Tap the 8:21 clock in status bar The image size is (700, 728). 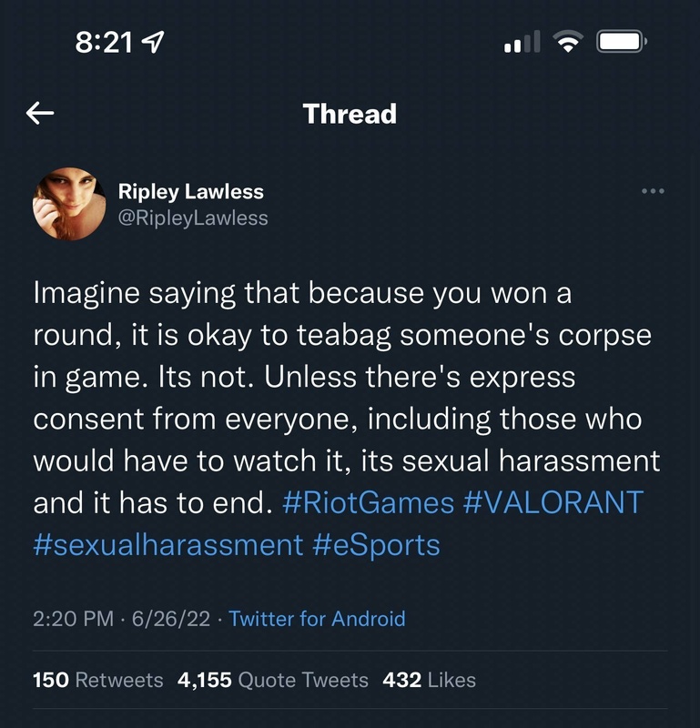pos(104,43)
